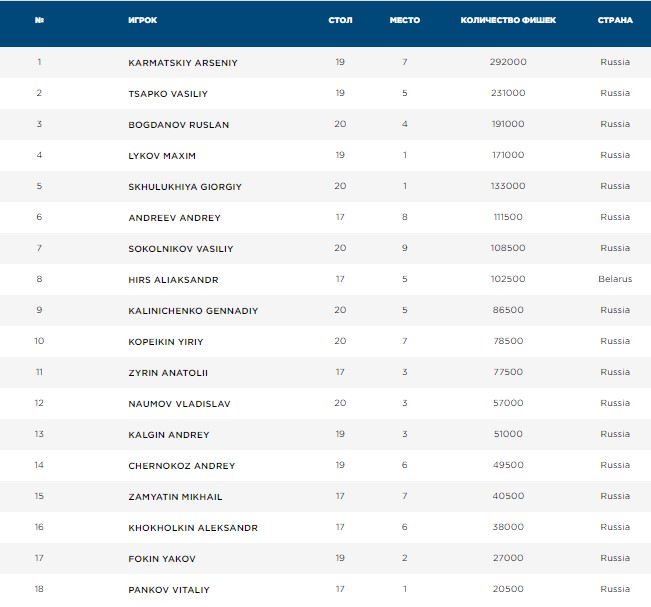651x607 pixels.
Task: Select player name ZYRIN ANATOLII
Action: pyautogui.click(x=168, y=373)
